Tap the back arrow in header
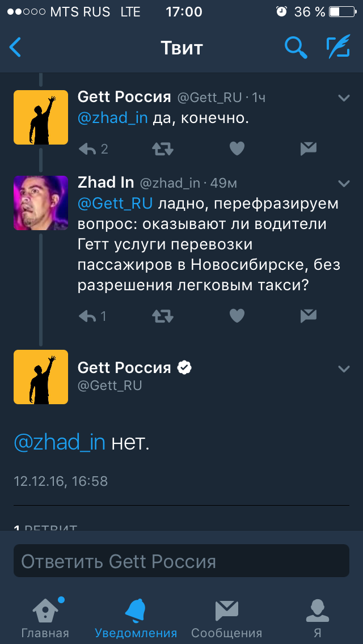363x644 pixels. pos(15,48)
